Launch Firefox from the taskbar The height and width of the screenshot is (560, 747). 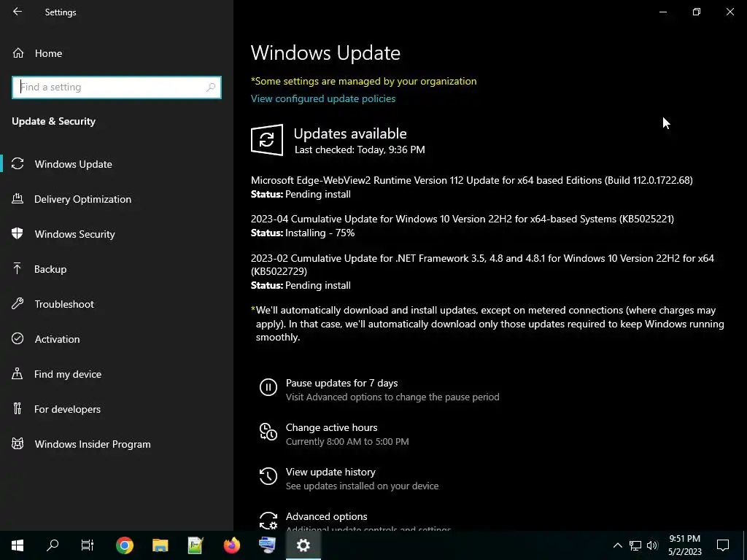(231, 545)
